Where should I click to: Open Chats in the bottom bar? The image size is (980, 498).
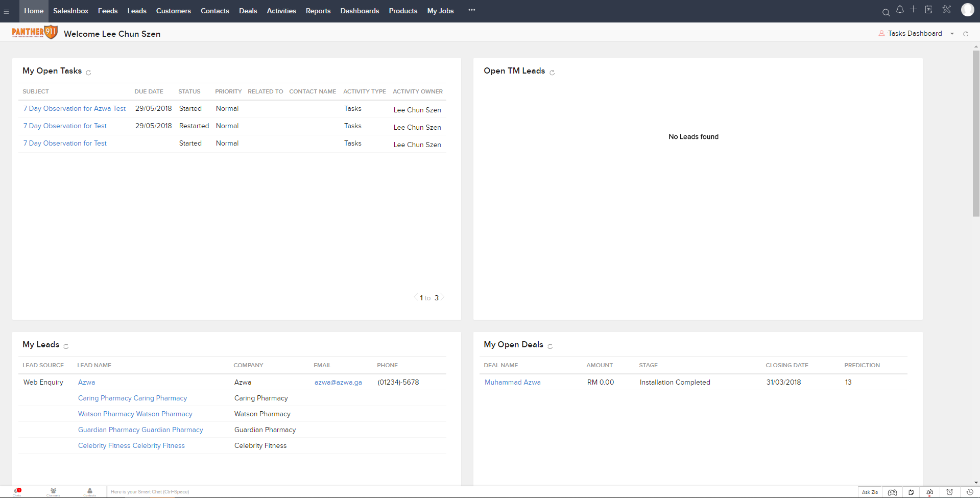pos(17,492)
